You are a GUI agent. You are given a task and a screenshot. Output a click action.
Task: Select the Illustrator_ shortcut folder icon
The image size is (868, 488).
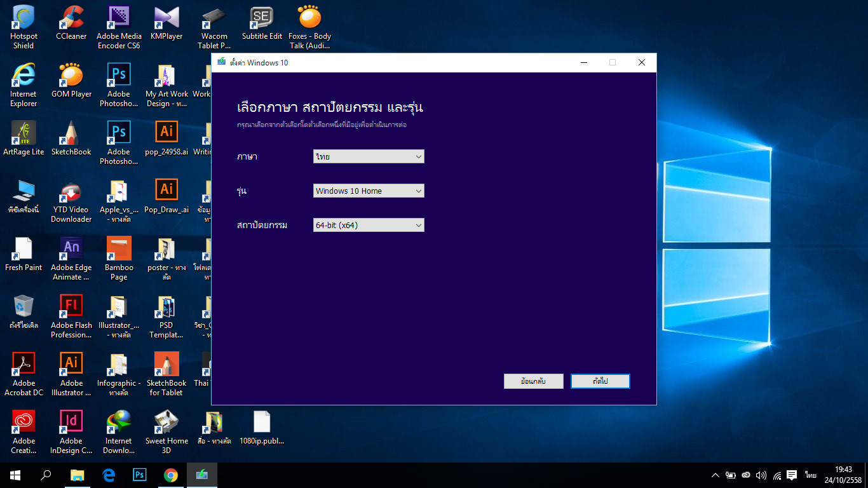119,316
